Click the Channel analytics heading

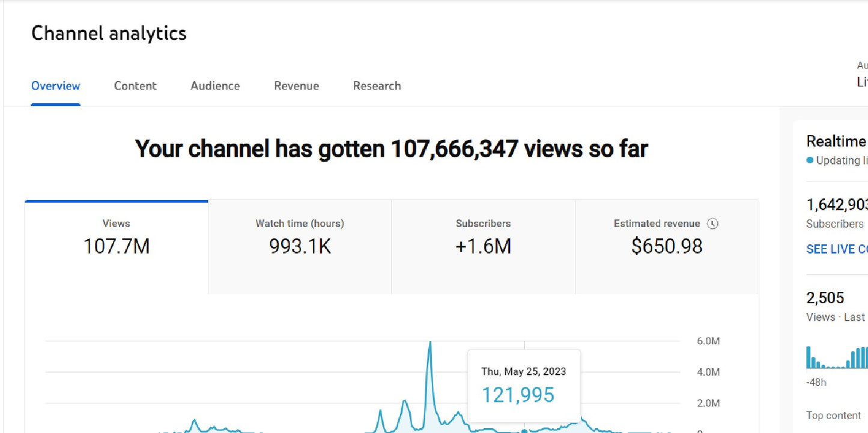point(109,33)
